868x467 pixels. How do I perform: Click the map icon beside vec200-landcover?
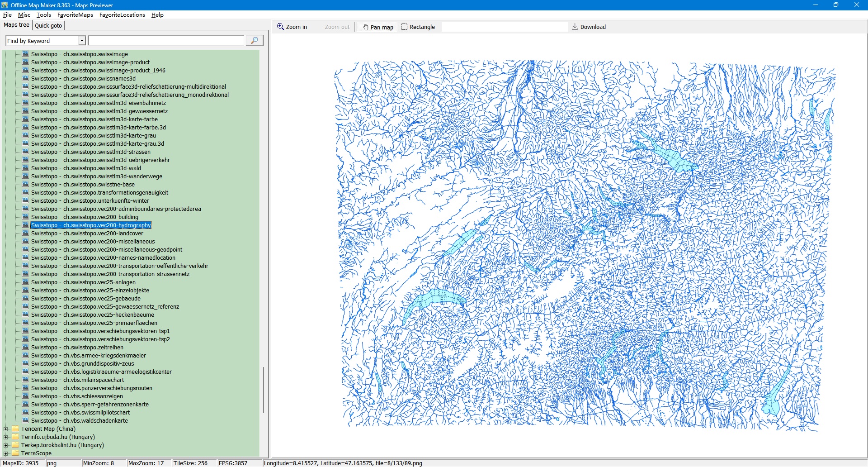click(x=25, y=233)
